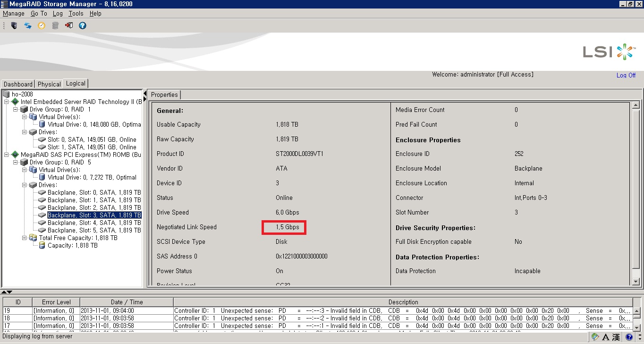Click the IME globe-and-pencil language bar icon

pyautogui.click(x=595, y=337)
